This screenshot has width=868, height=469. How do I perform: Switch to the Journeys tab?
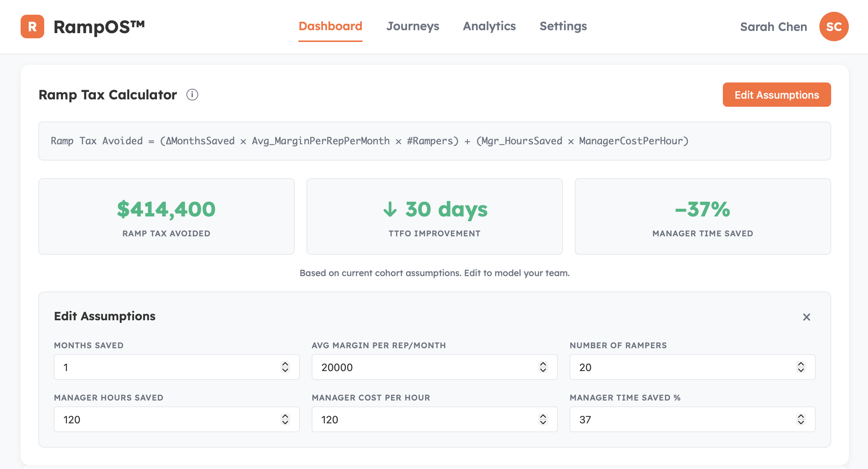click(x=413, y=26)
